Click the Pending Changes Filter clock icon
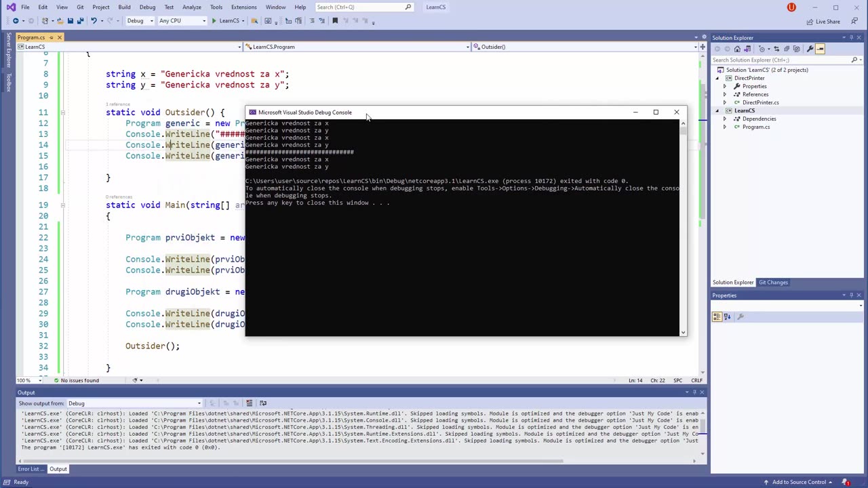The height and width of the screenshot is (488, 868). point(762,49)
